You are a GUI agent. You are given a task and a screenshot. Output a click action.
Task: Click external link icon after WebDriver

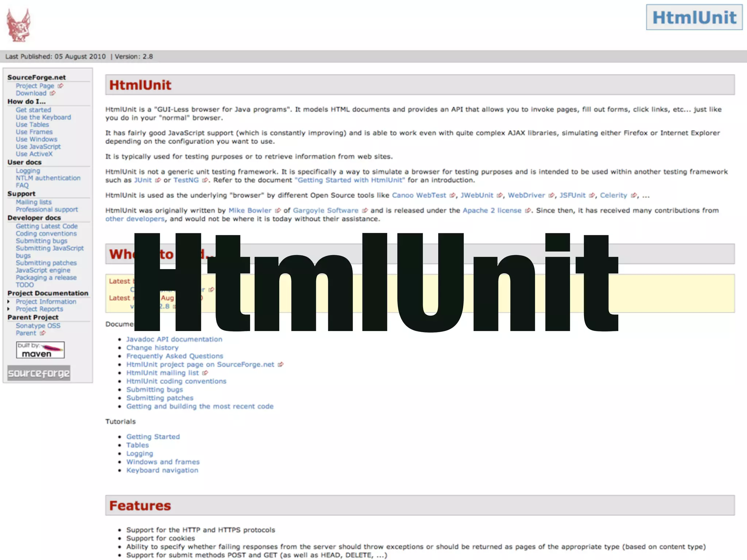[551, 195]
